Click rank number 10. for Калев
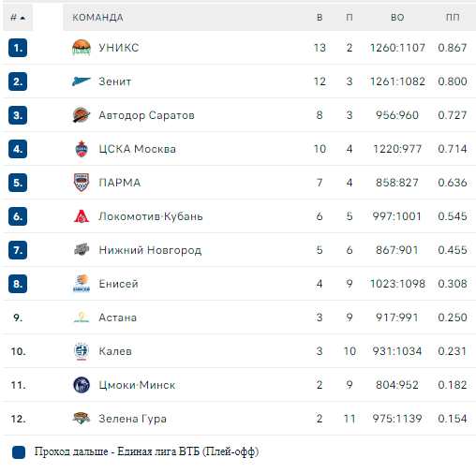Viewport: 476px width, 473px height. [x=18, y=351]
